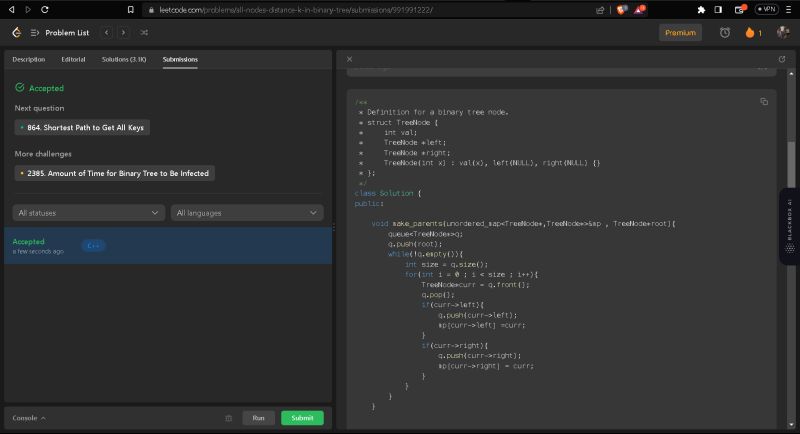
Task: Reload the LeetCode page
Action: click(44, 10)
